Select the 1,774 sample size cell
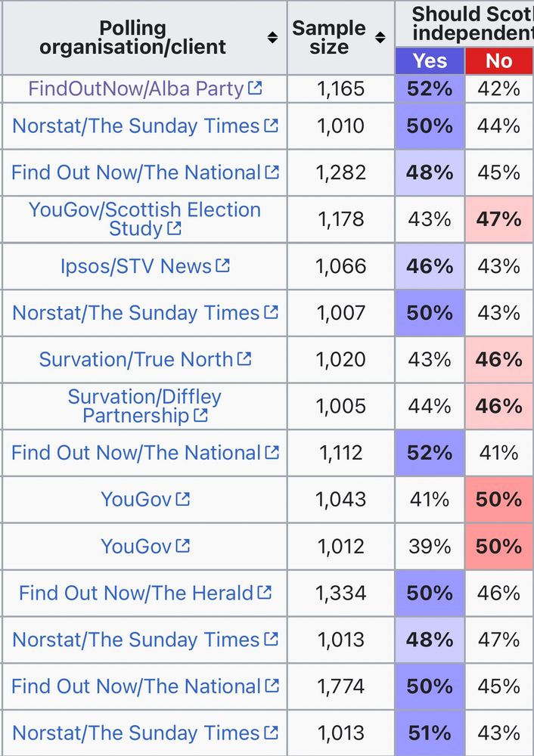Viewport: 534px width, 756px height. coord(340,686)
